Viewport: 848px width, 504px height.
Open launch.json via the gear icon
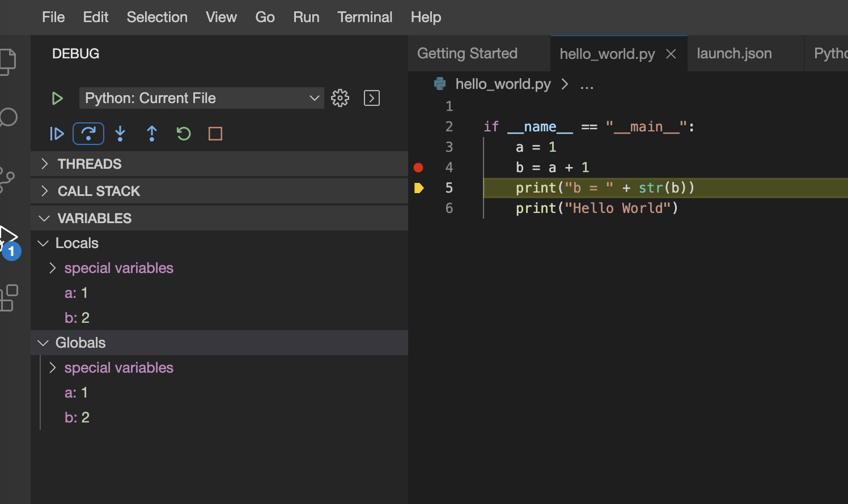(x=340, y=98)
